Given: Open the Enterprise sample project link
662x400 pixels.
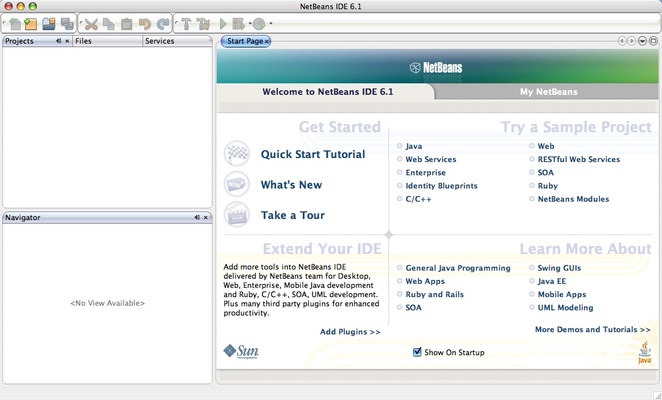Looking at the screenshot, I should click(x=426, y=172).
